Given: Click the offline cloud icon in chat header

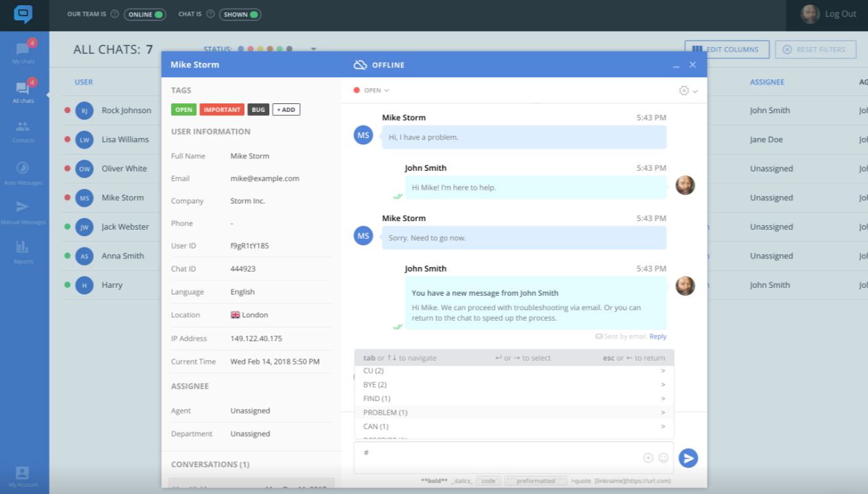Looking at the screenshot, I should (360, 65).
